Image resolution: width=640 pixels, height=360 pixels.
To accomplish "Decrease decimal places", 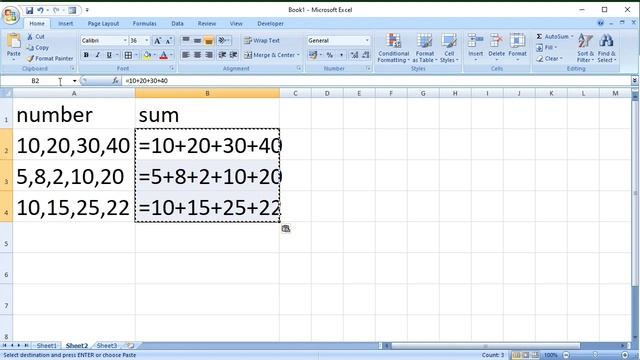I will coord(366,55).
